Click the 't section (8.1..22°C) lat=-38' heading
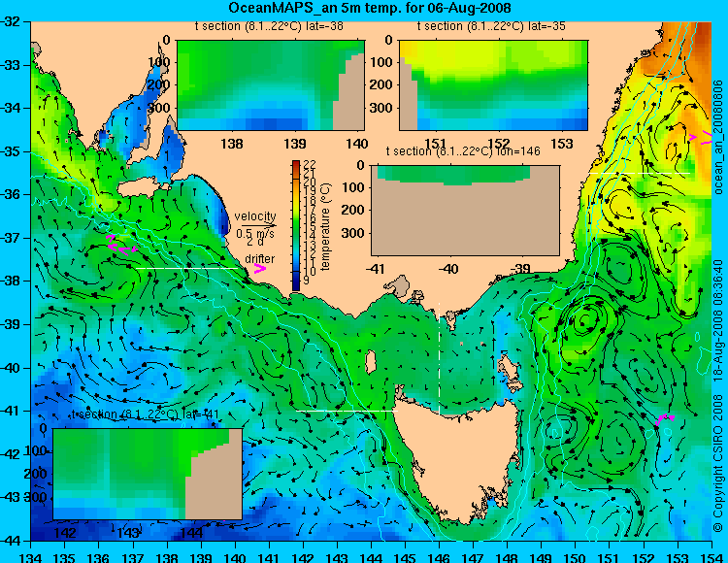728x563 pixels. coord(269,26)
